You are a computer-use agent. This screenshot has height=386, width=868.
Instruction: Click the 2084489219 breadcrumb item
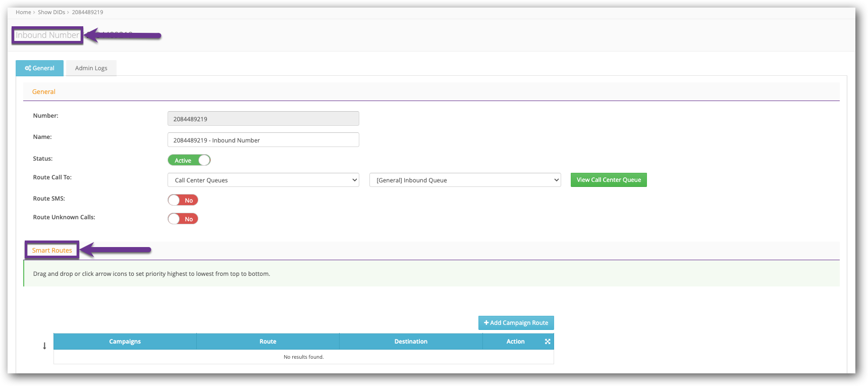tap(87, 12)
